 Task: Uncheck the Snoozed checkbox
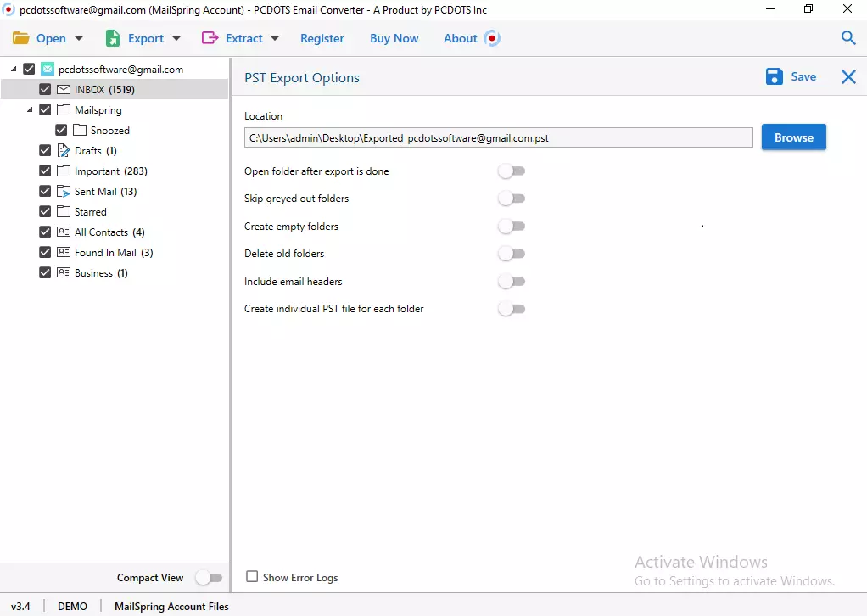tap(61, 130)
